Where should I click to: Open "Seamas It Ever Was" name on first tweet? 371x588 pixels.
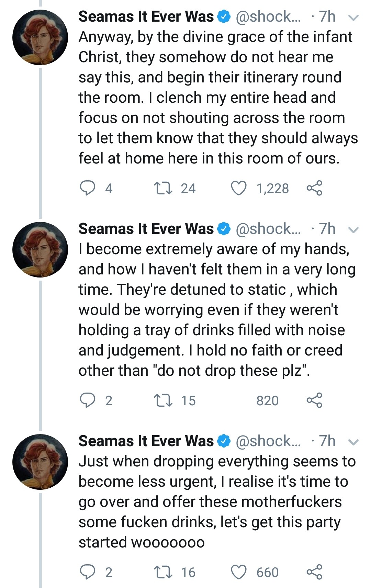[x=146, y=16]
